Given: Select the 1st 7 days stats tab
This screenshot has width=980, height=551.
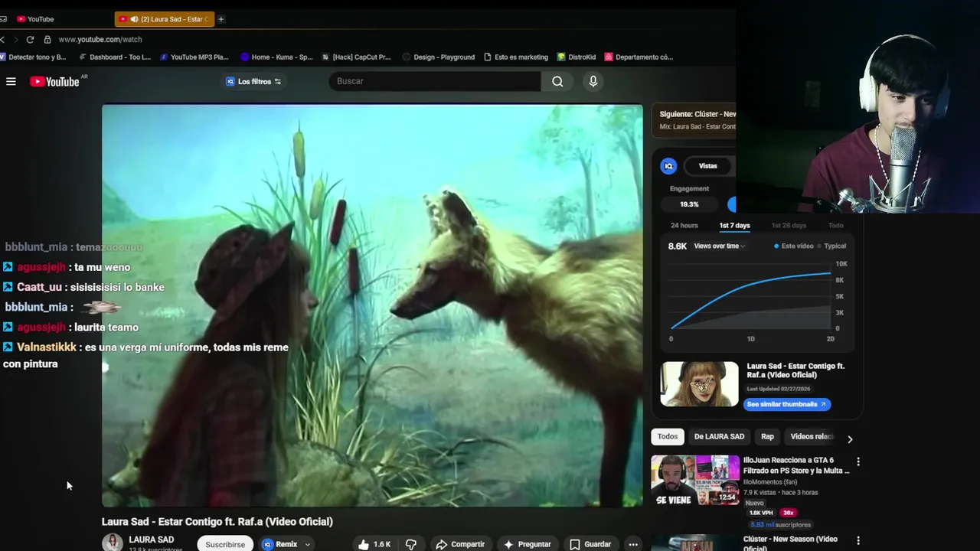Looking at the screenshot, I should pos(734,226).
